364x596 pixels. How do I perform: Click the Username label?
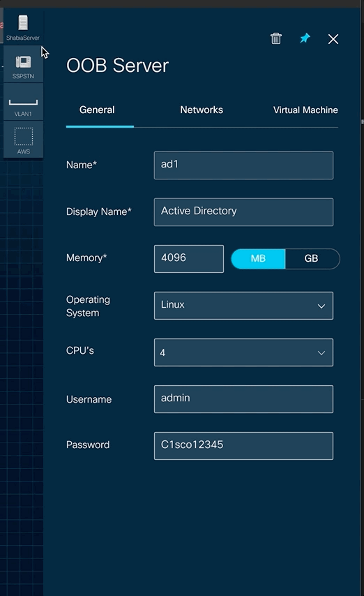[x=89, y=399]
